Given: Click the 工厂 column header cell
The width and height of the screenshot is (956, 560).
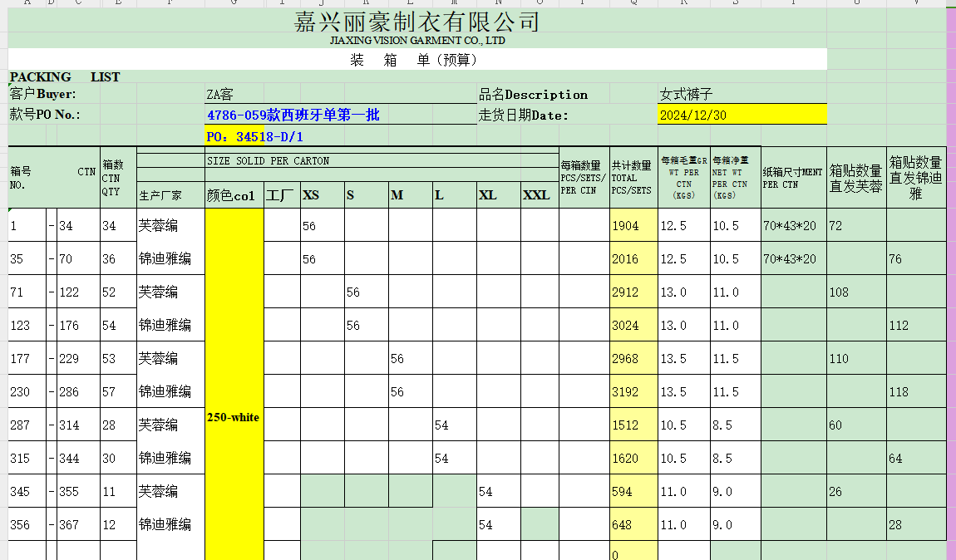Looking at the screenshot, I should [x=282, y=195].
